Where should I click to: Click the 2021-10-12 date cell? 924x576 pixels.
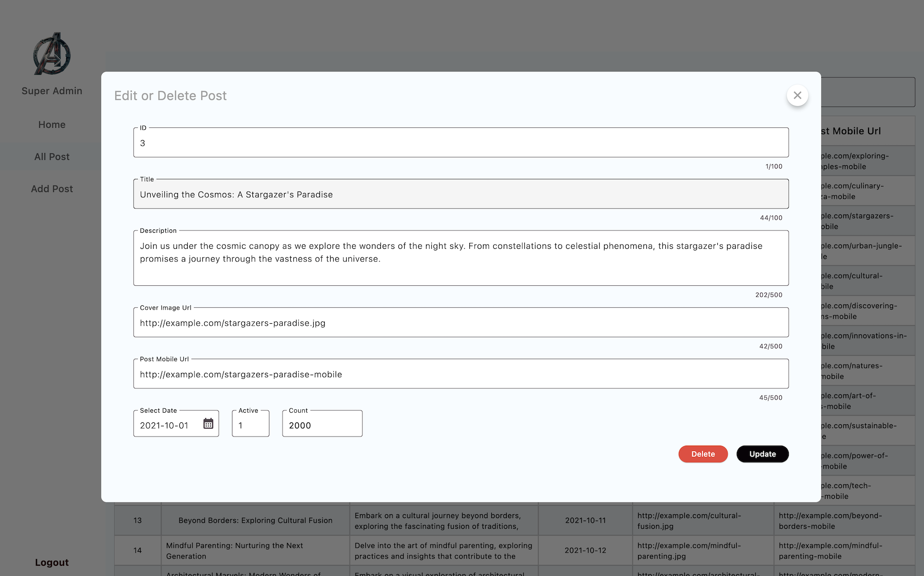[585, 550]
